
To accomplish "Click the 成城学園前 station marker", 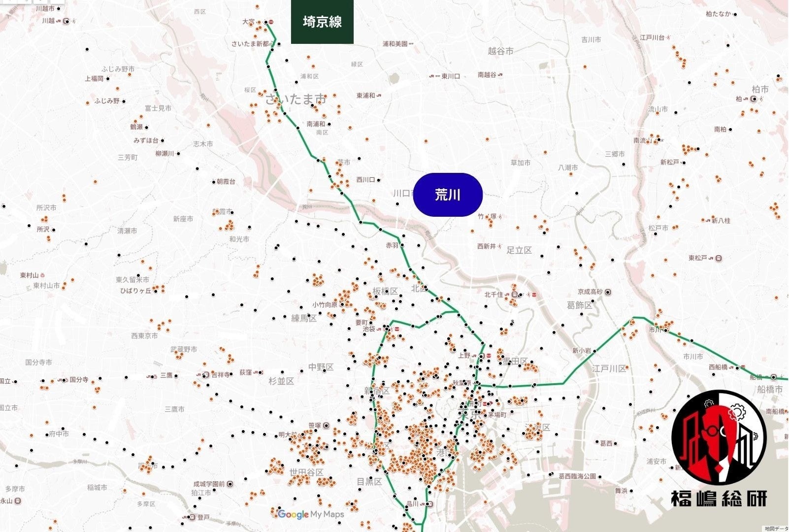I will pos(230,484).
